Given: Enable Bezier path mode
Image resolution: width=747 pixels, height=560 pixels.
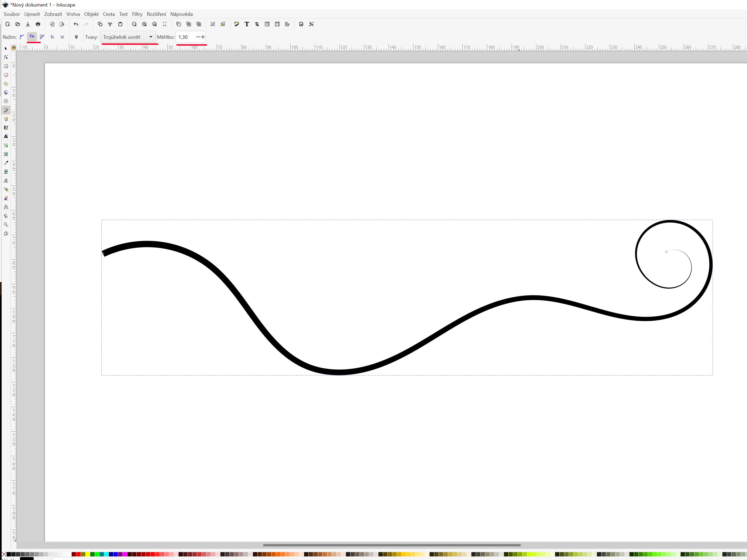Looking at the screenshot, I should click(22, 37).
